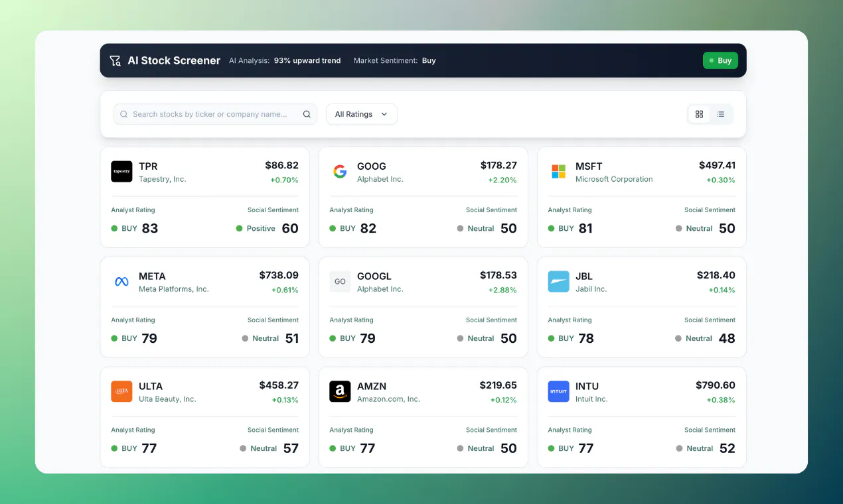Open the GOOGL ticker

(374, 277)
